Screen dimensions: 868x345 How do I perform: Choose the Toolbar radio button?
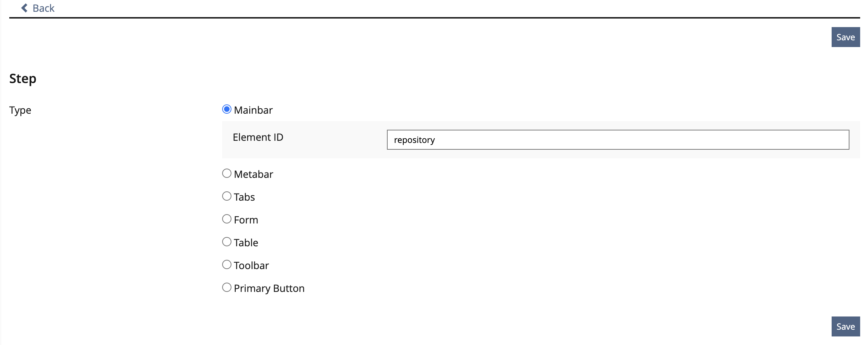227,264
